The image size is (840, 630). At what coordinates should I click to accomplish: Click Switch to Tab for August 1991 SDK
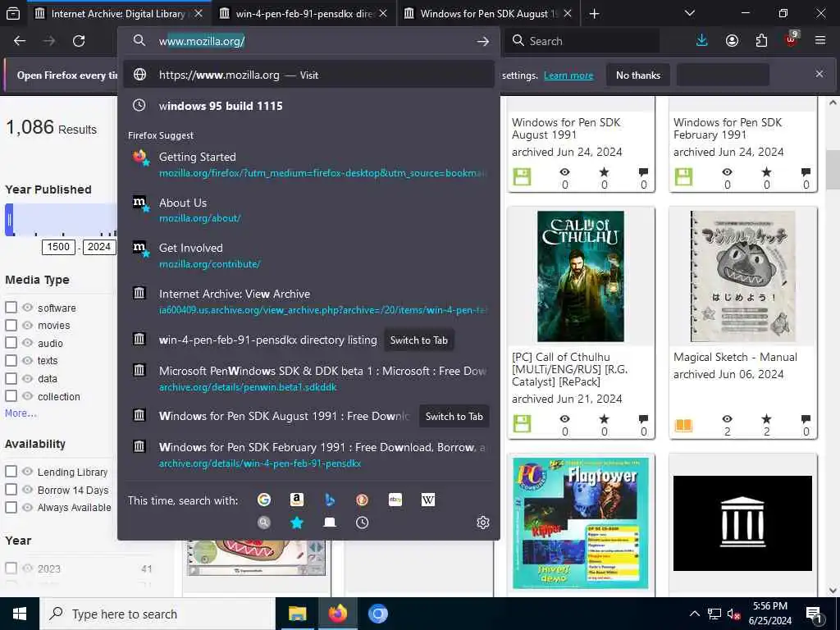pos(454,416)
